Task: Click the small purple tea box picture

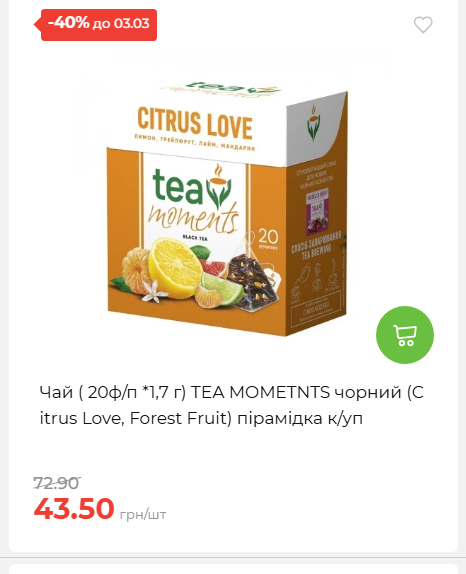Action: coord(317,211)
